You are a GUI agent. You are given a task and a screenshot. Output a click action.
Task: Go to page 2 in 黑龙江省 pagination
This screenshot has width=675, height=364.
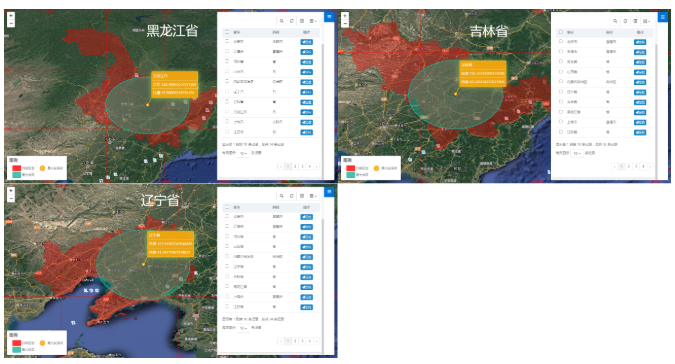tap(295, 167)
